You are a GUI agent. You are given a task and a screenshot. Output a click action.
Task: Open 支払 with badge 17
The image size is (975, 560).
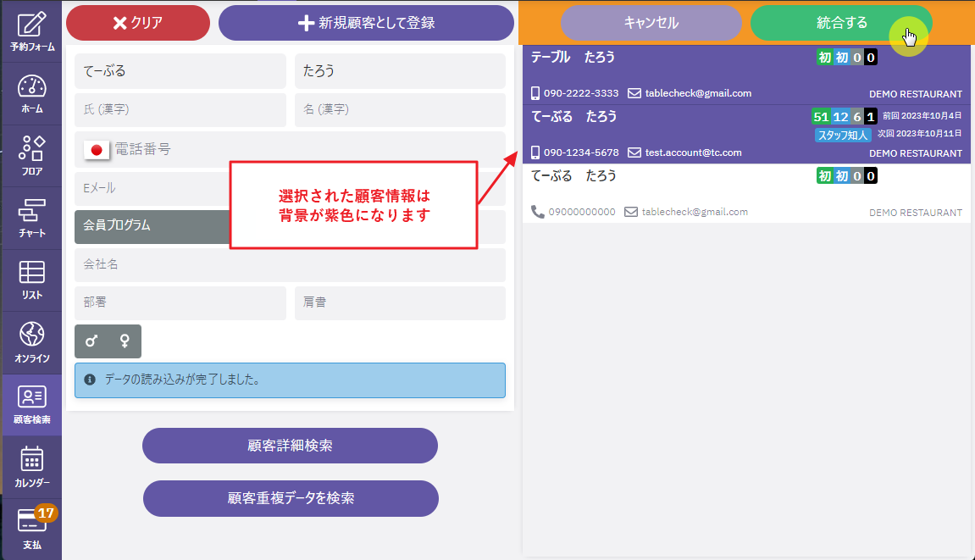pos(31,529)
